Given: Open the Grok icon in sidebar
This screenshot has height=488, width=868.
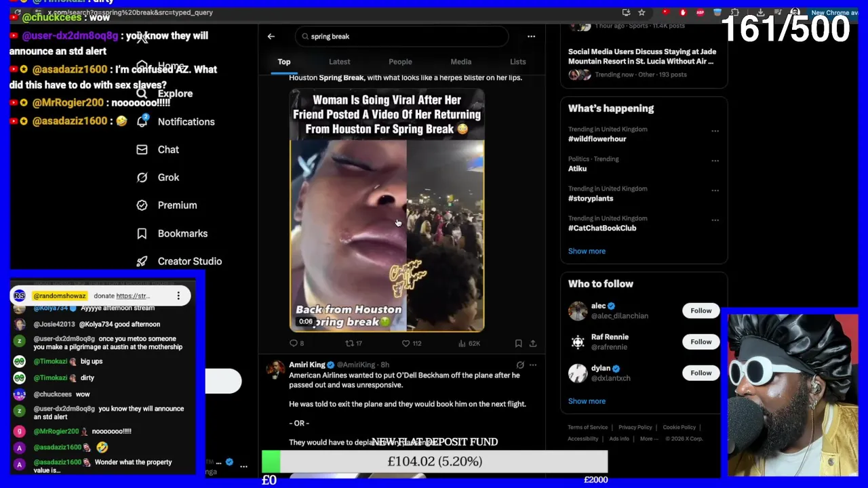Looking at the screenshot, I should click(x=142, y=177).
